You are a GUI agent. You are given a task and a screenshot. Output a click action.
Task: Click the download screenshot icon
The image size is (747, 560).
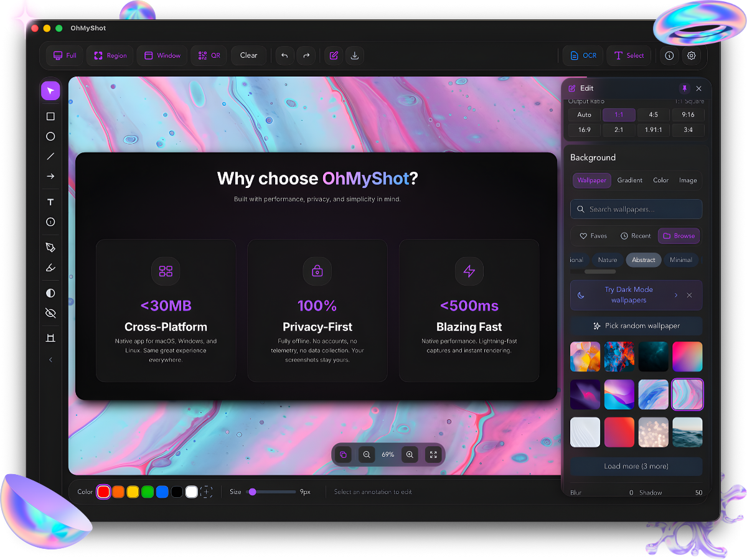coord(355,55)
